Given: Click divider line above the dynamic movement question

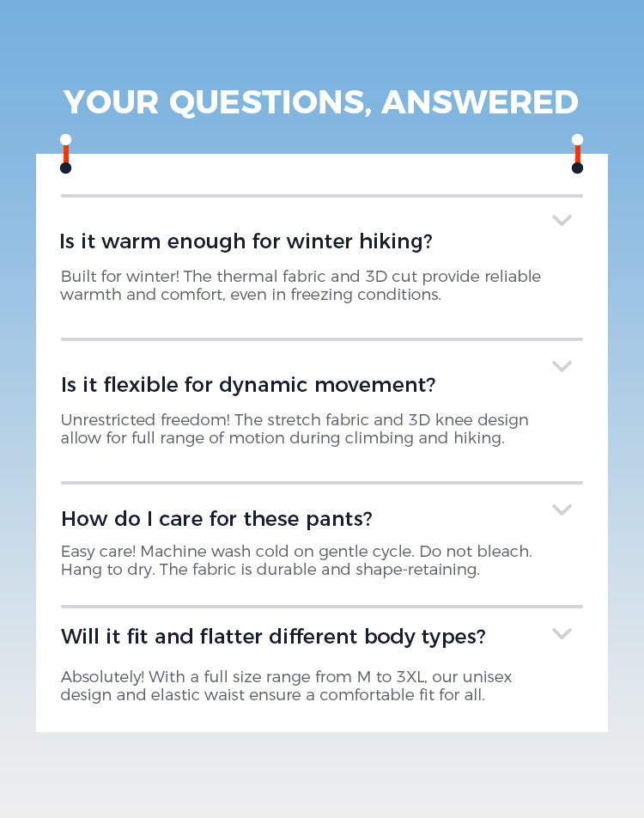Looking at the screenshot, I should (321, 339).
